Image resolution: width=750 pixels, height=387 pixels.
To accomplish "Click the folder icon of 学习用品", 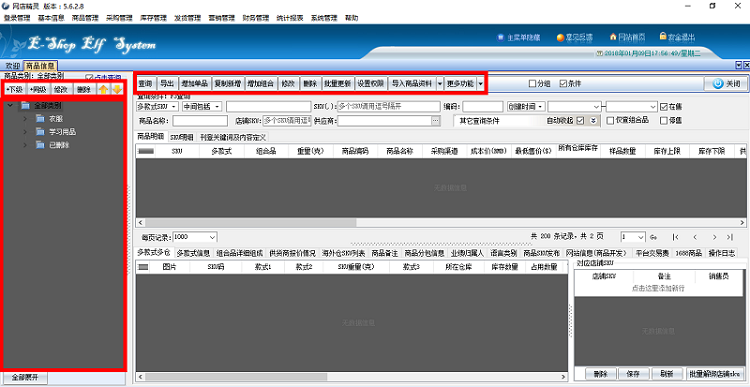I will [x=40, y=132].
